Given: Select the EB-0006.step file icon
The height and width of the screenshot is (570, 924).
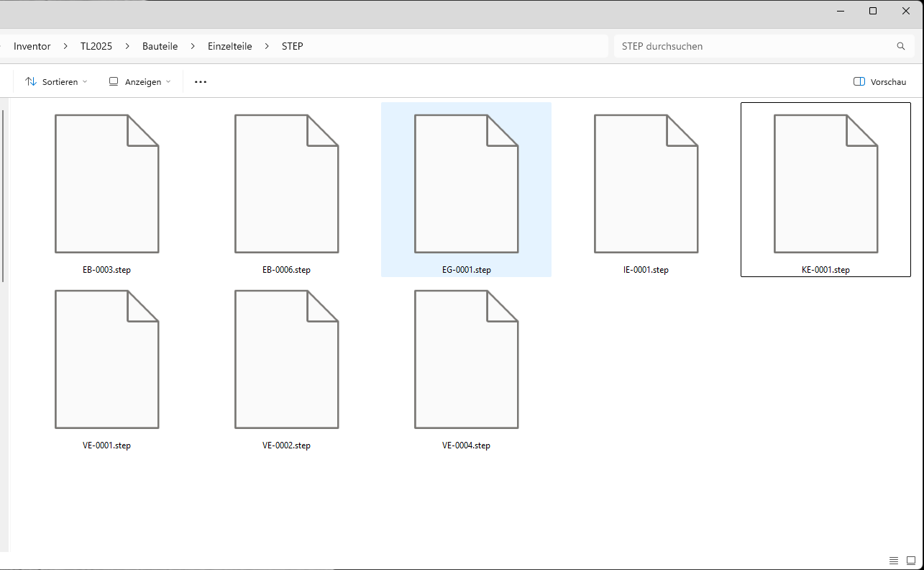Looking at the screenshot, I should click(286, 184).
